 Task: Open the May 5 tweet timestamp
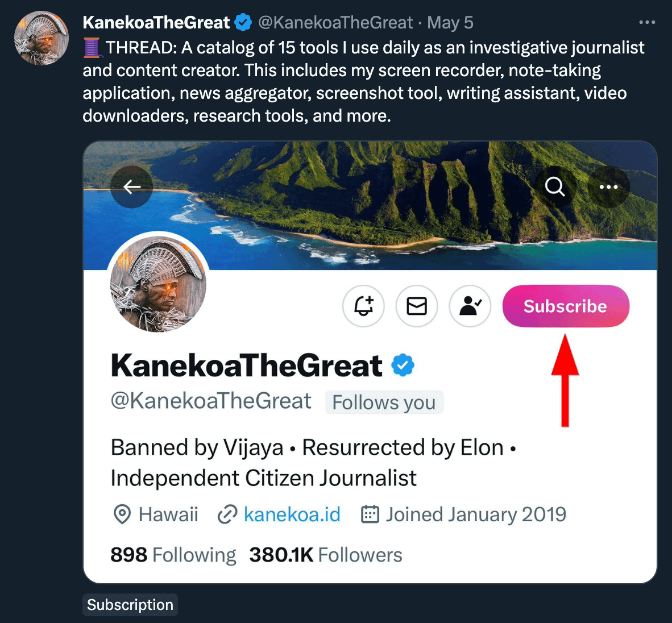pyautogui.click(x=450, y=23)
